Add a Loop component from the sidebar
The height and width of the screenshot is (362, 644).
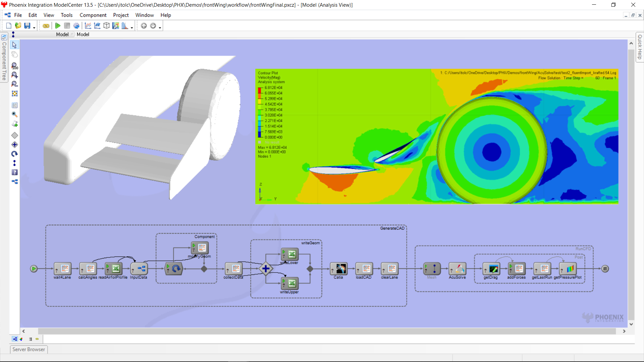14,154
